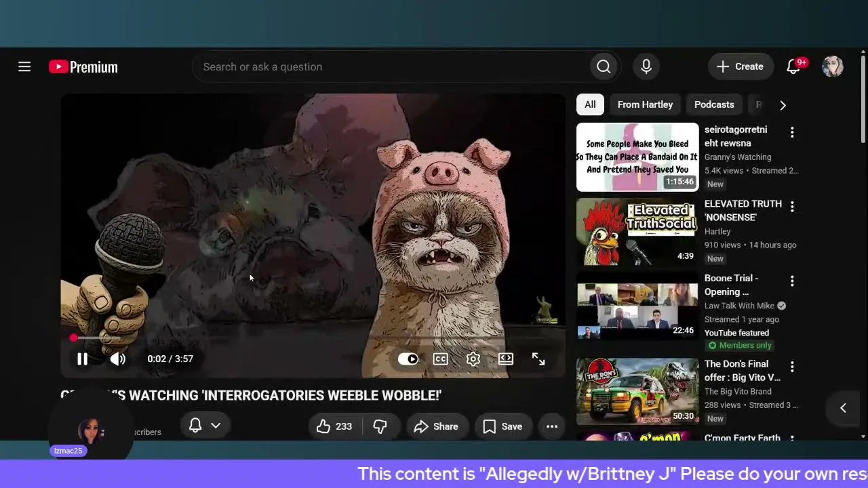Open more actions ellipsis below video
The height and width of the screenshot is (488, 868).
552,426
